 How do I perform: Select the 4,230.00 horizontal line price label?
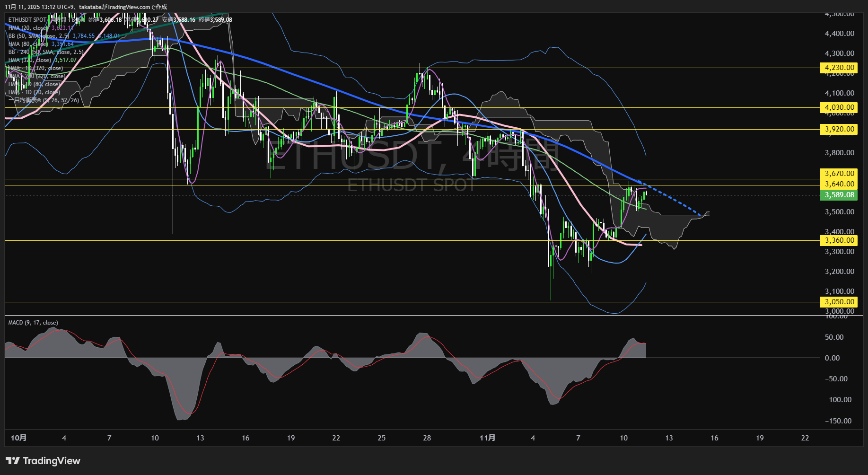coord(839,68)
